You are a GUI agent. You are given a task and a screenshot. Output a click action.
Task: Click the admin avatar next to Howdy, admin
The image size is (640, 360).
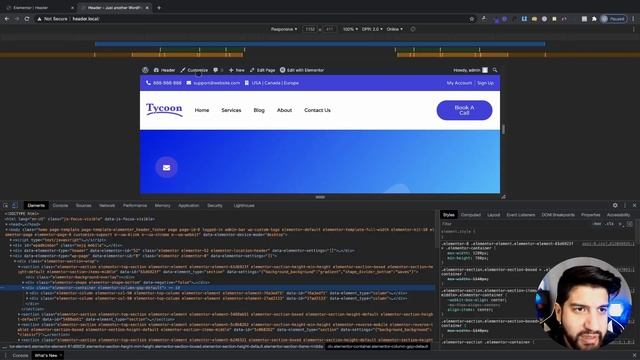[485, 70]
